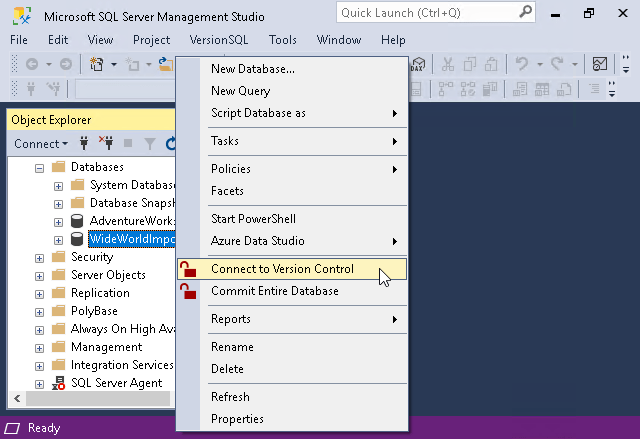This screenshot has height=439, width=640.
Task: Click the decrease indent toolbar icon
Action: point(594,89)
